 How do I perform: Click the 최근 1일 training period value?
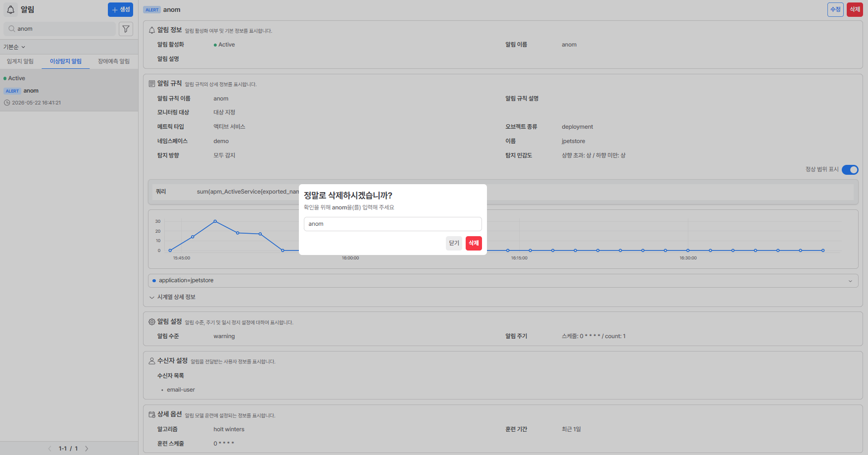(x=571, y=429)
